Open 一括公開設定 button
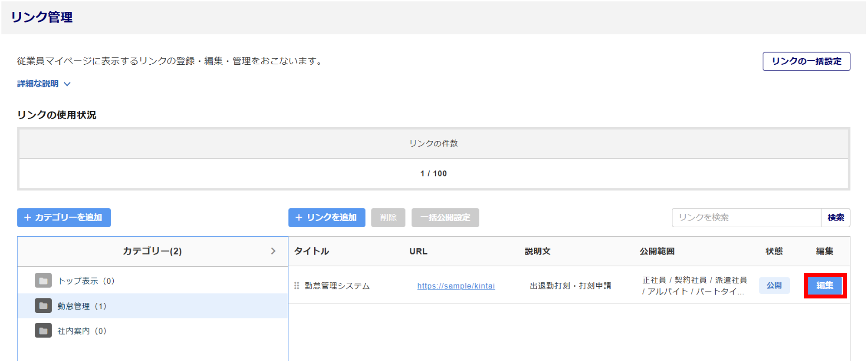Viewport: 868px width, 361px height. coord(445,217)
